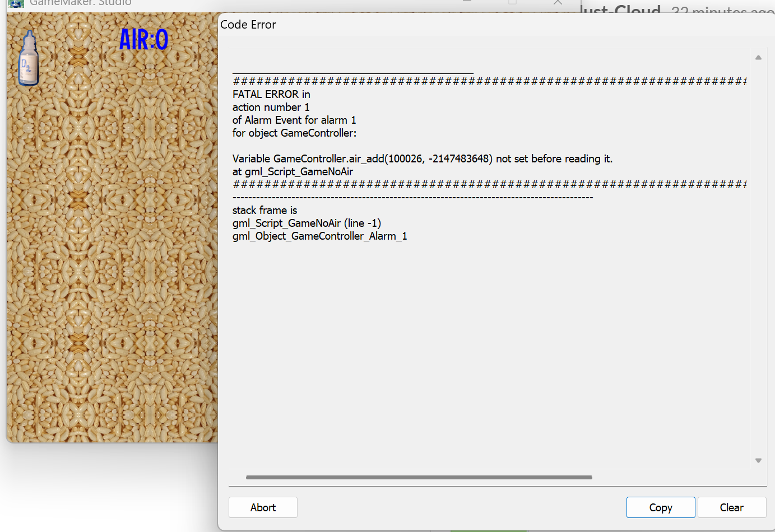Click the FATAL ERROR in line
Screen dimensions: 775x532
point(271,94)
